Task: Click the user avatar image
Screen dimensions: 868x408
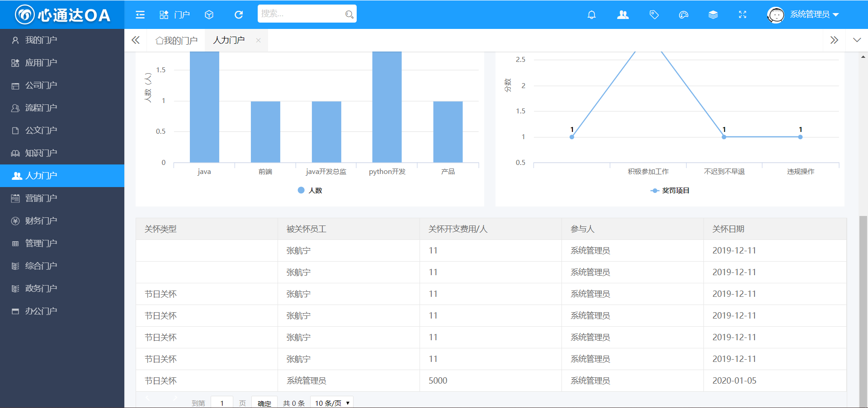Action: click(776, 15)
